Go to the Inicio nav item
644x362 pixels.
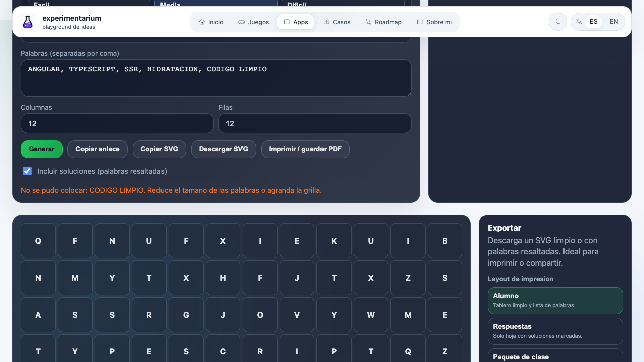click(x=211, y=22)
